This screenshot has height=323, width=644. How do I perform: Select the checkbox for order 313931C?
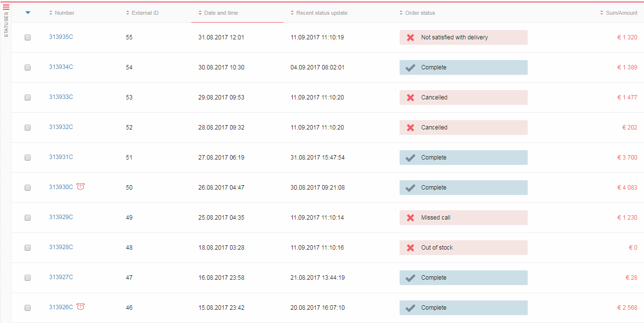28,158
